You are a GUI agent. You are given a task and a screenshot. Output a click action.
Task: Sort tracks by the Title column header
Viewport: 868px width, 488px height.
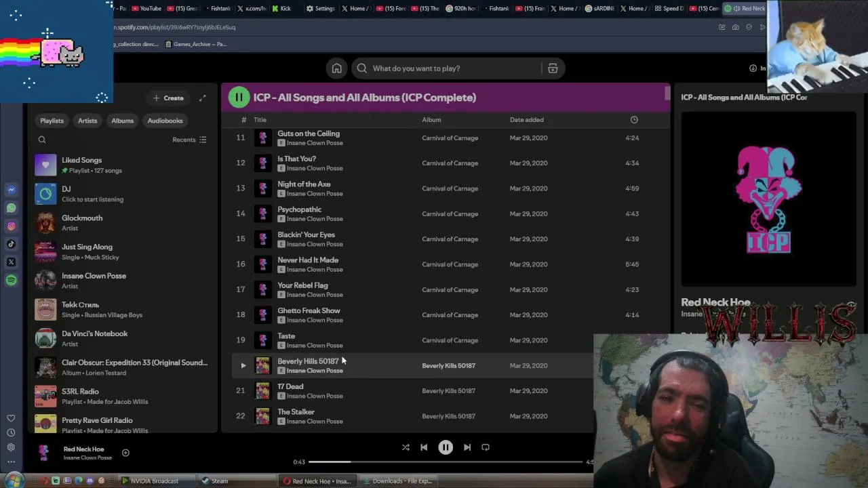pos(260,120)
